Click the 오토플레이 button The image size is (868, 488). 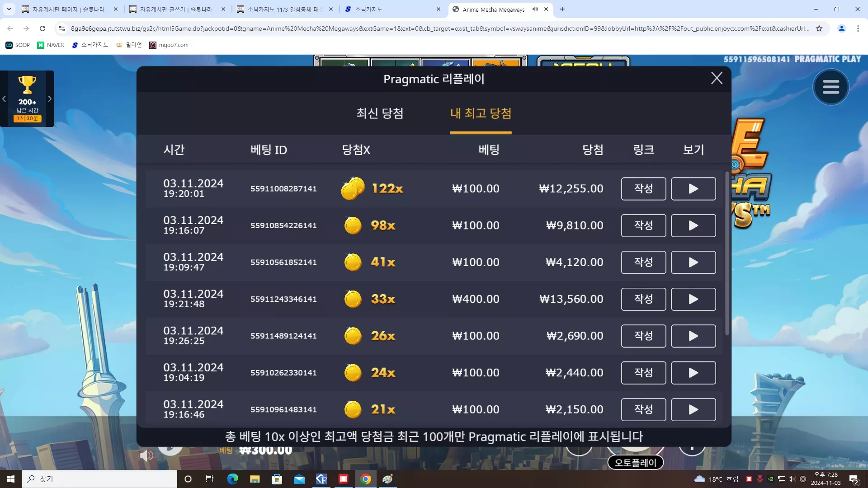coord(635,462)
